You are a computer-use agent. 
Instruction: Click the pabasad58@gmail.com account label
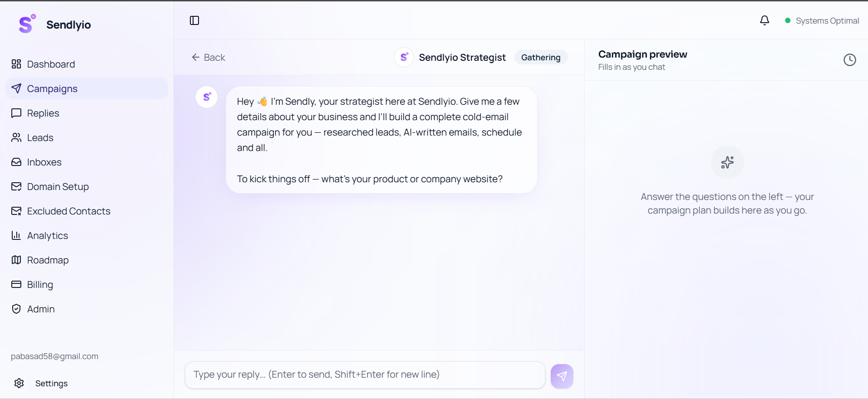pos(54,356)
